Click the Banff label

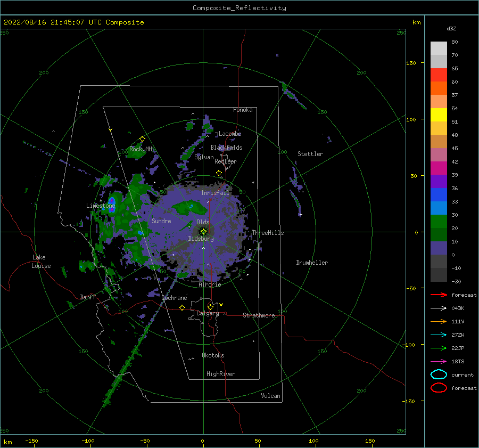tap(88, 297)
